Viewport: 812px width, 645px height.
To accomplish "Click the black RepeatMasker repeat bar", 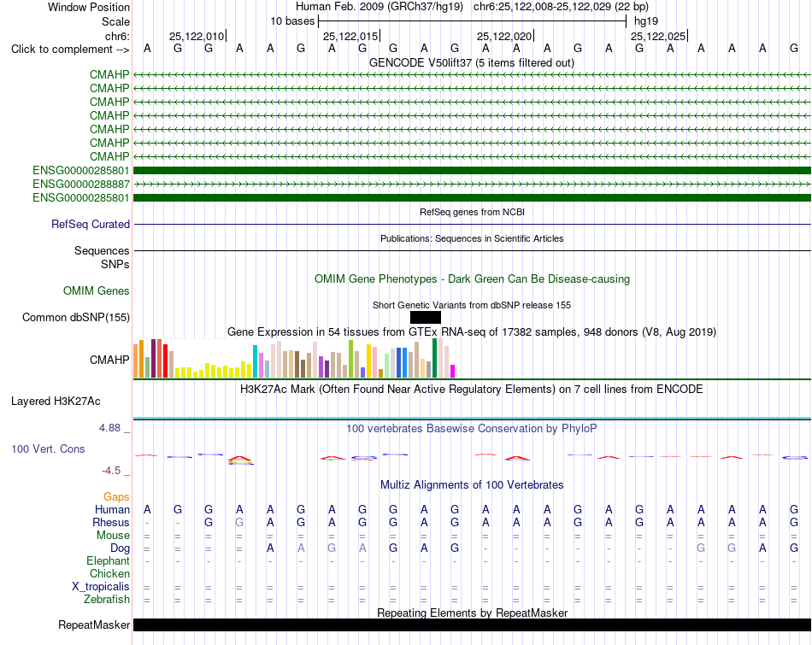I will 472,624.
